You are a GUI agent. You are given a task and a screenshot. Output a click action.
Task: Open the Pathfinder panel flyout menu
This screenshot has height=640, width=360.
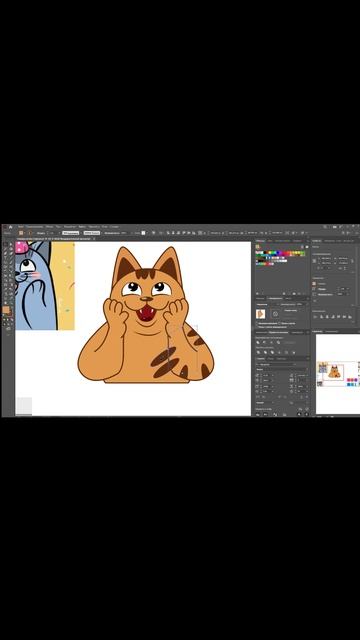(308, 332)
